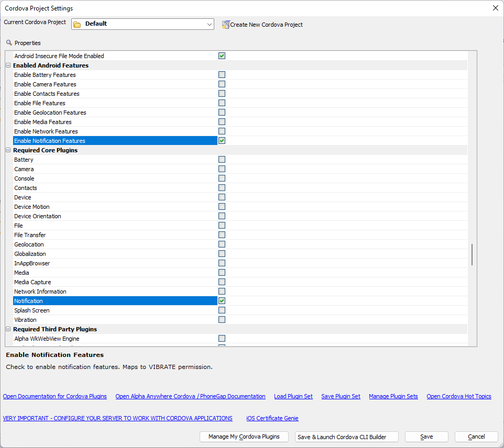Click the Save button
The width and height of the screenshot is (504, 448).
426,437
